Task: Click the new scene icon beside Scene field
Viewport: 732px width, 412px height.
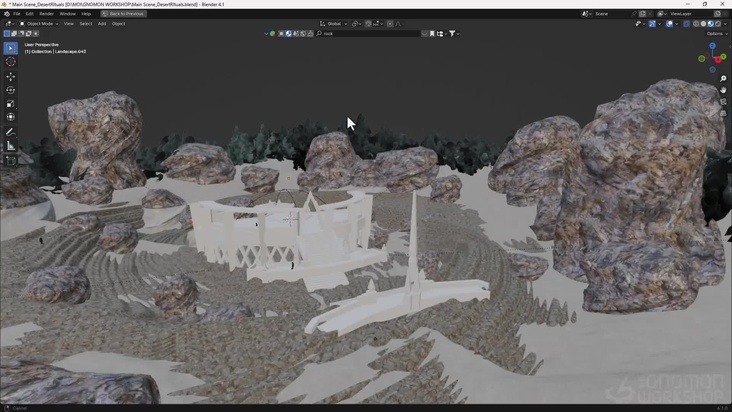Action: pos(642,14)
